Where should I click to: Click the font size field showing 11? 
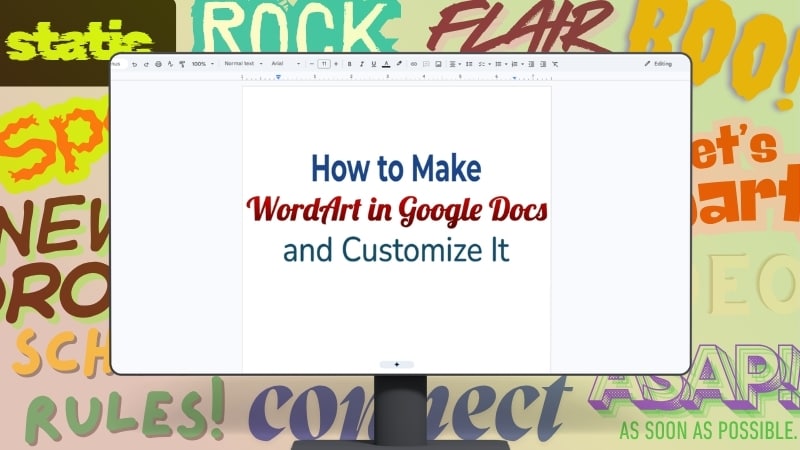(323, 64)
